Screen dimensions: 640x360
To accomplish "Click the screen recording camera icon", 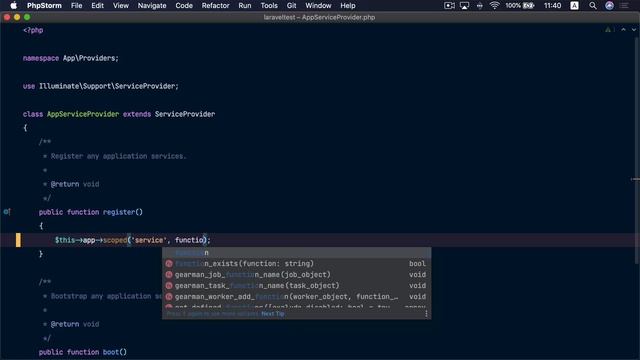I will coord(449,6).
